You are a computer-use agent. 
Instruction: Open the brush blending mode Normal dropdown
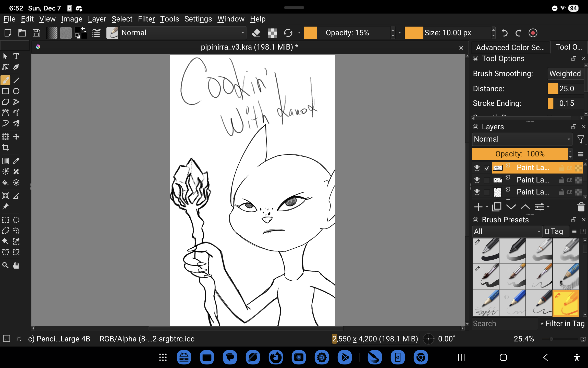point(183,33)
